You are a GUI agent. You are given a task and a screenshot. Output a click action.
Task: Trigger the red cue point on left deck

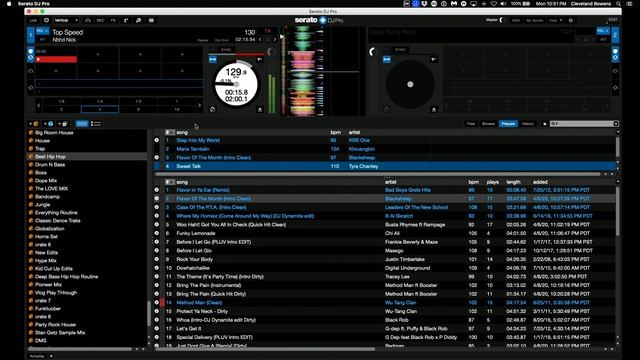[x=56, y=60]
